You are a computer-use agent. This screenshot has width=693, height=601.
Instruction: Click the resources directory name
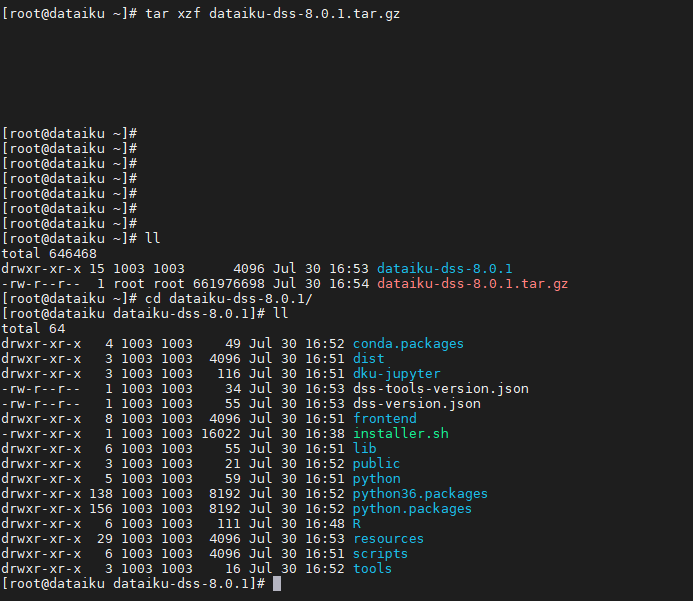(x=388, y=539)
